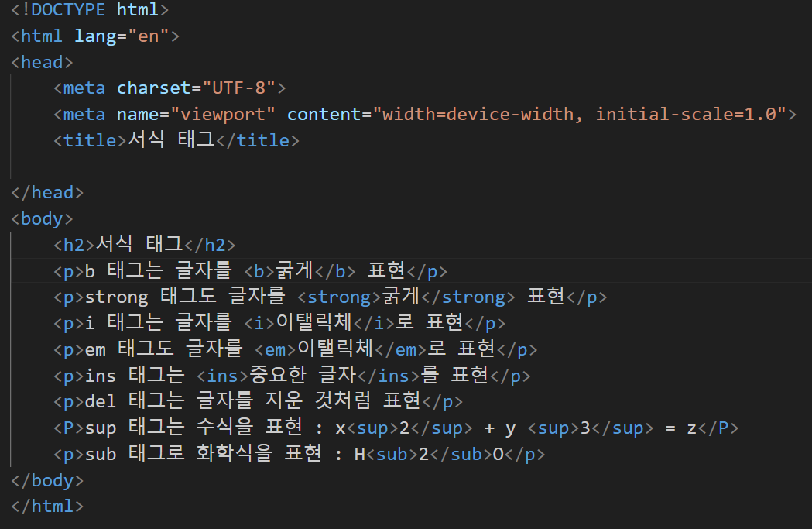The height and width of the screenshot is (529, 812).
Task: Click the first sup tag after x
Action: click(x=372, y=428)
